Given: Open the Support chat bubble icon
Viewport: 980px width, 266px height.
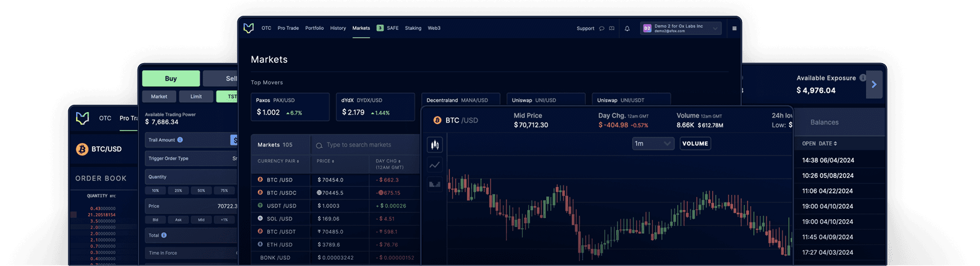Looking at the screenshot, I should (602, 28).
